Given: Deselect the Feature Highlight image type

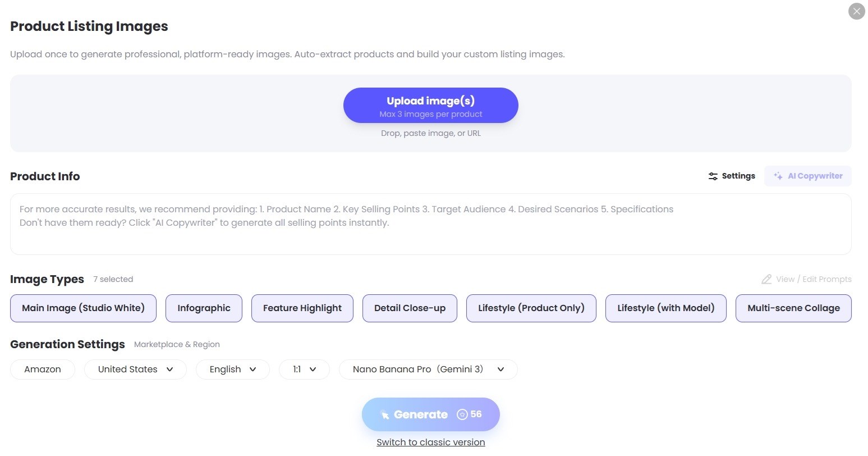Looking at the screenshot, I should click(302, 308).
